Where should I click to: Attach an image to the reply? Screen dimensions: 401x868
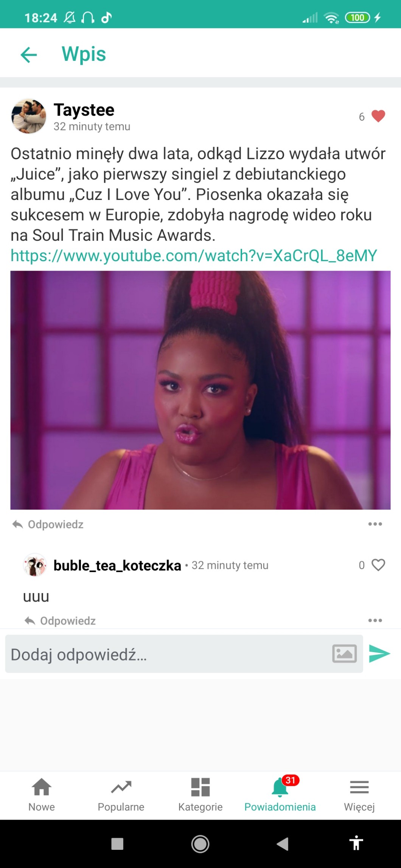click(344, 654)
